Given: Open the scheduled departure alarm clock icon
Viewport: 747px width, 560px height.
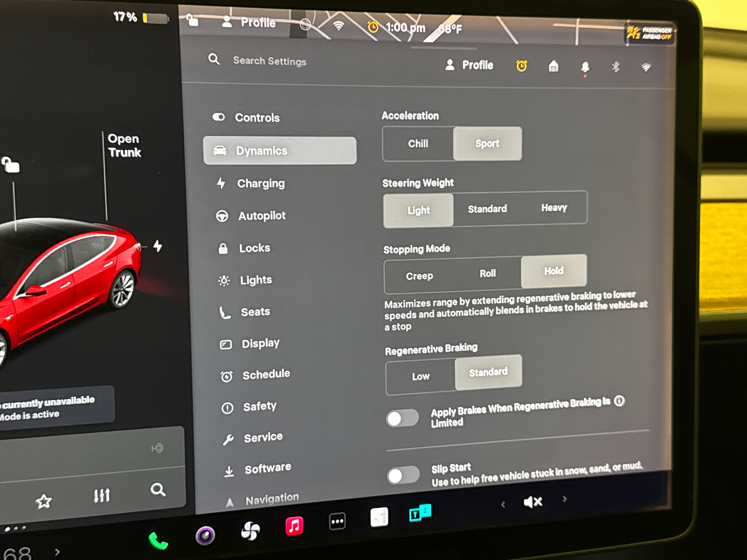Looking at the screenshot, I should tap(522, 67).
